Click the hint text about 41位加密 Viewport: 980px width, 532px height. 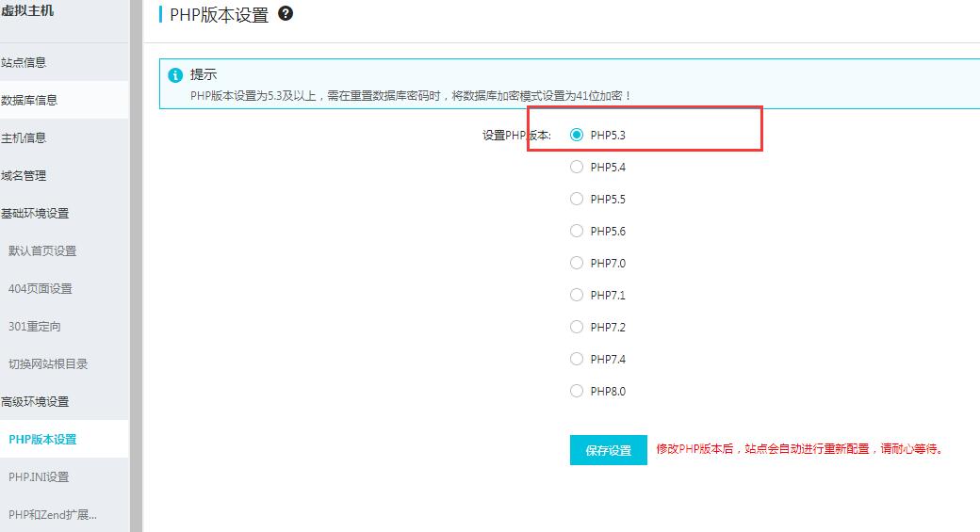coord(411,95)
